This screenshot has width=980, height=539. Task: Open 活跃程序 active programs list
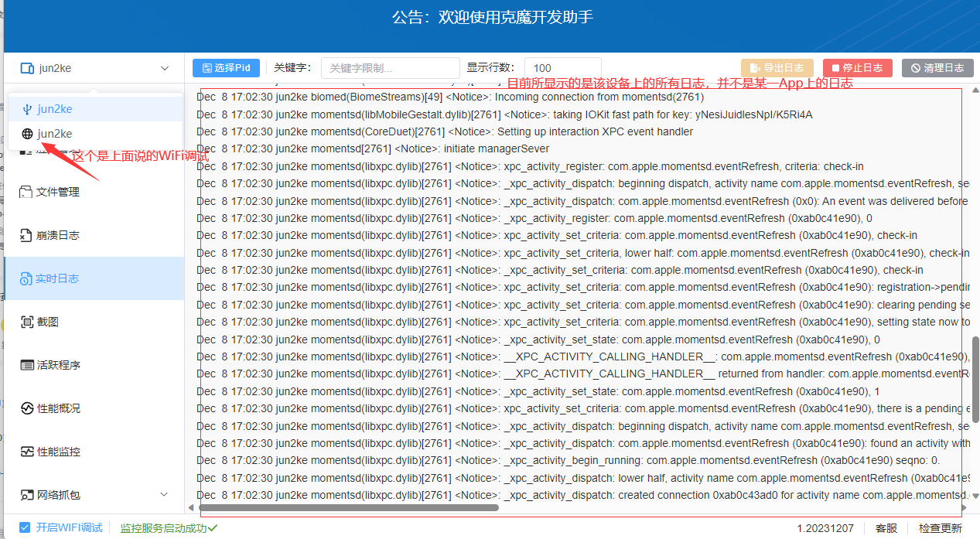(94, 365)
